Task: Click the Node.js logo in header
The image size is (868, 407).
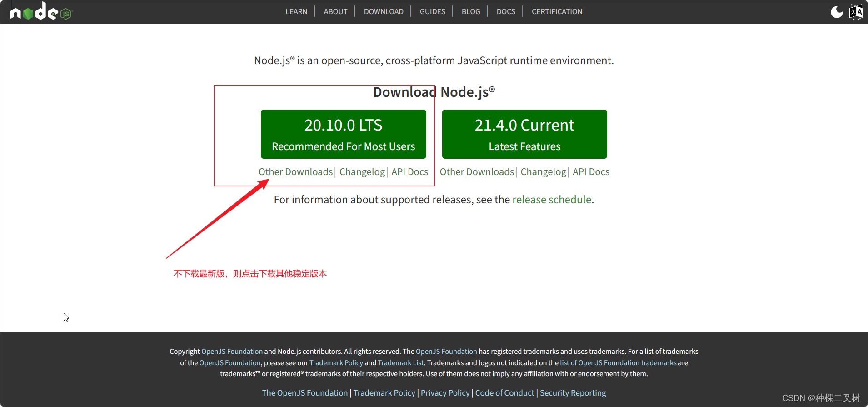Action: 41,11
